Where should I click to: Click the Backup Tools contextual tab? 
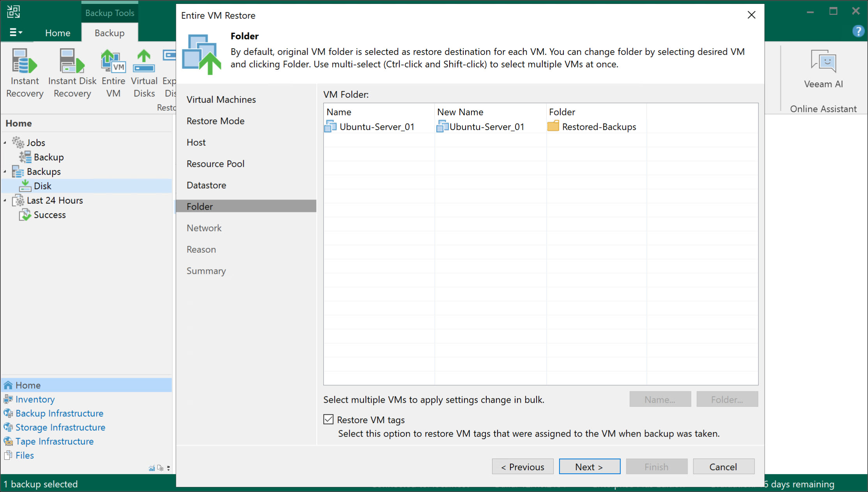[x=110, y=12]
